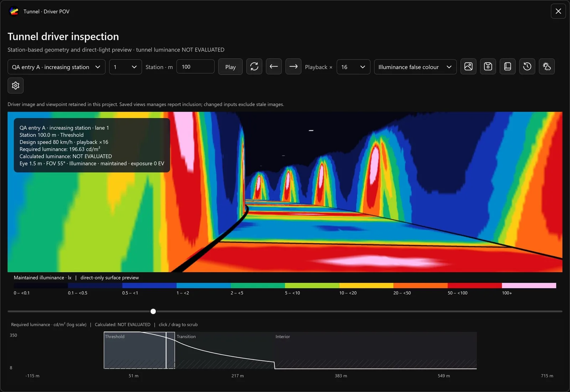The image size is (570, 392).
Task: Click the Transition zone in luminance chart
Action: (225, 350)
